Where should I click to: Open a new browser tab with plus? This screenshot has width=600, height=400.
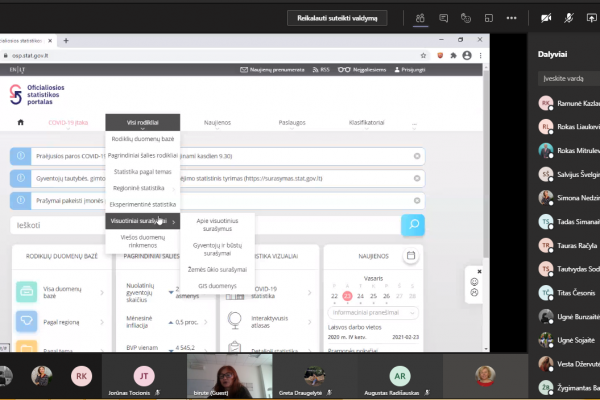coord(66,41)
